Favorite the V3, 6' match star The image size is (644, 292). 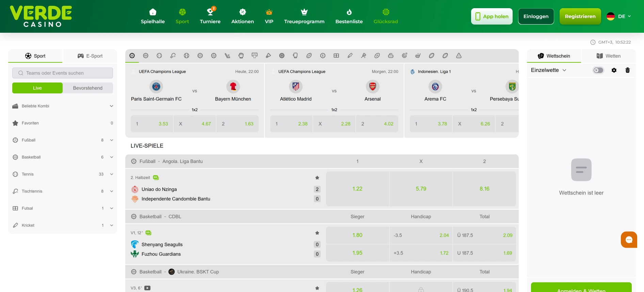point(317,288)
